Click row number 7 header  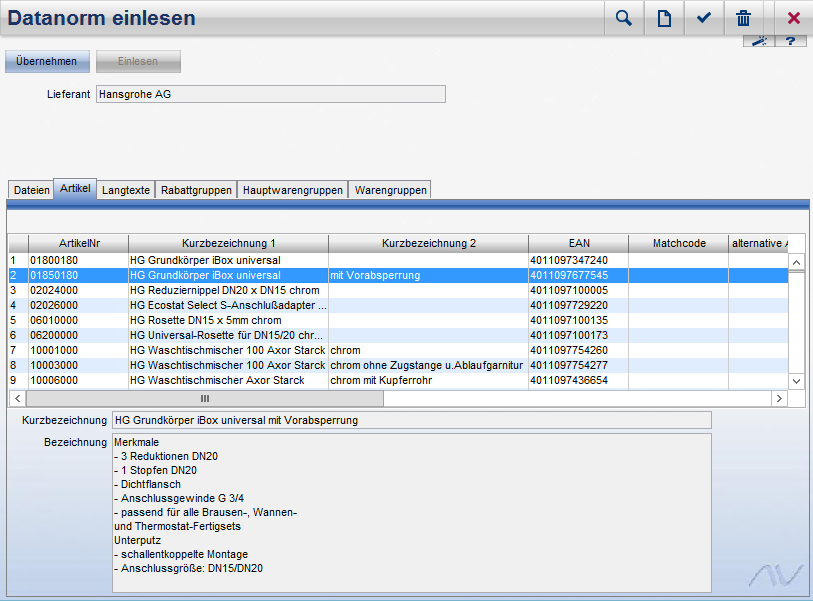click(x=18, y=351)
